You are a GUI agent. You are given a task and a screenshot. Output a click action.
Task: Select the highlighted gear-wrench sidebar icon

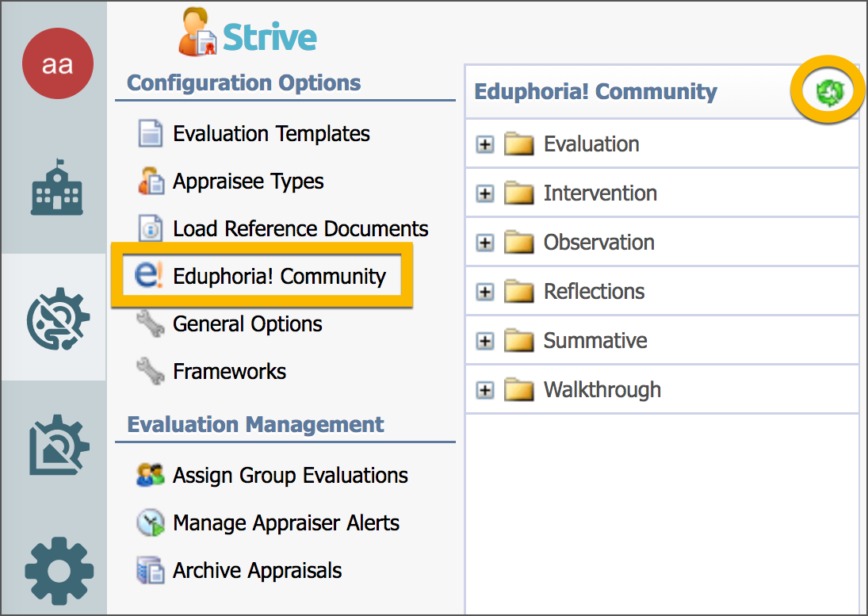pyautogui.click(x=58, y=318)
